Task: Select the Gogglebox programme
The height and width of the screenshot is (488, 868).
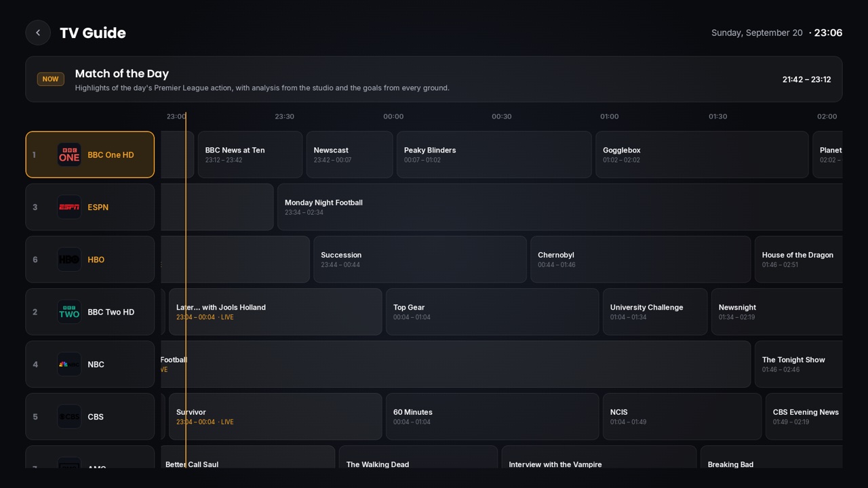Action: tap(702, 155)
